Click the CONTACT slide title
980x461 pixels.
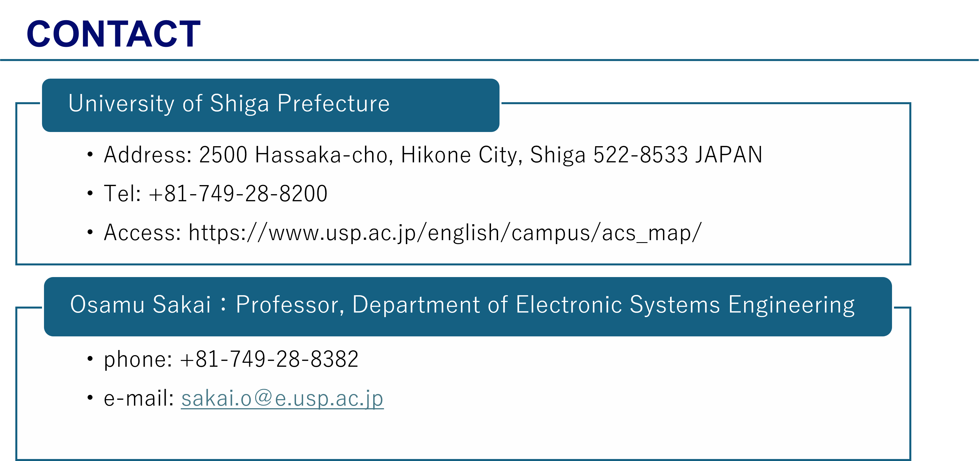click(x=113, y=34)
